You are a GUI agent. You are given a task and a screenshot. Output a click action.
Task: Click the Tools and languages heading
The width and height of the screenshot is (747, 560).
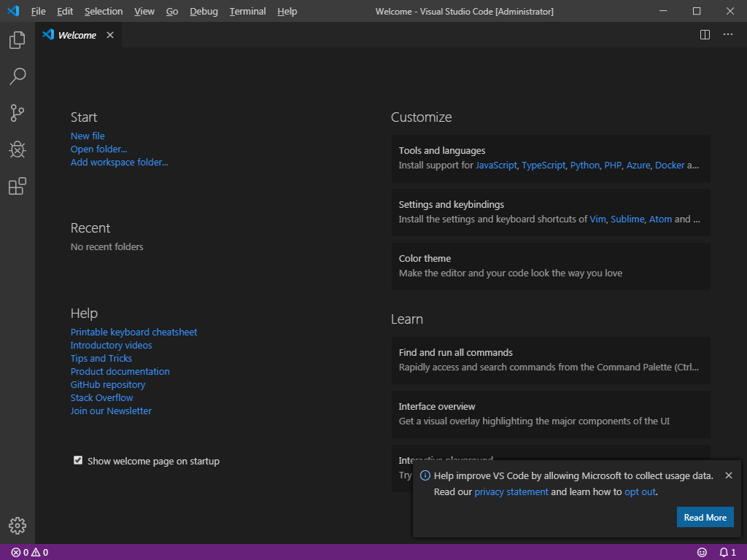[x=442, y=150]
